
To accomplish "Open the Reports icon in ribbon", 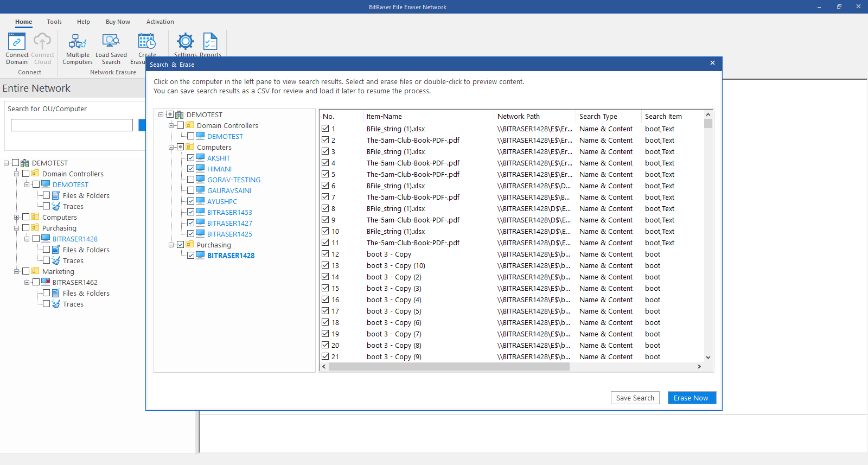I will [210, 42].
